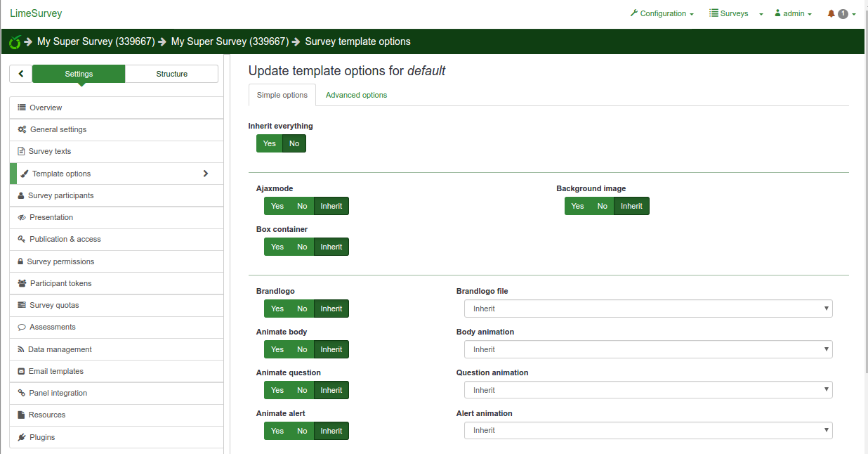Screen dimensions: 868x454
Task: Click the My Super Survey breadcrumb link
Action: pos(96,41)
